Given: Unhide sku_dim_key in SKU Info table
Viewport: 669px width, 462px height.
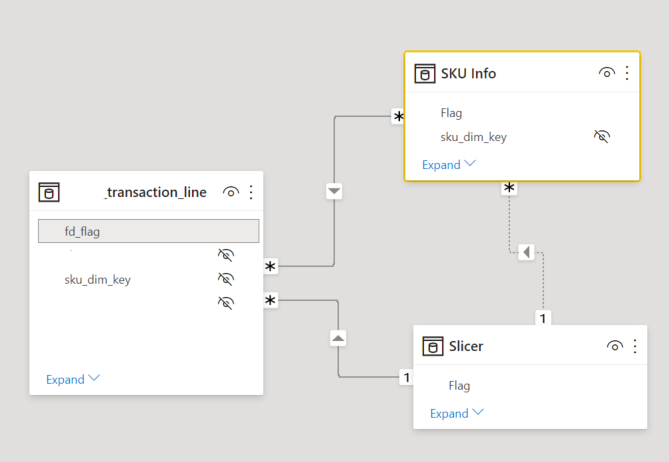Looking at the screenshot, I should (602, 137).
